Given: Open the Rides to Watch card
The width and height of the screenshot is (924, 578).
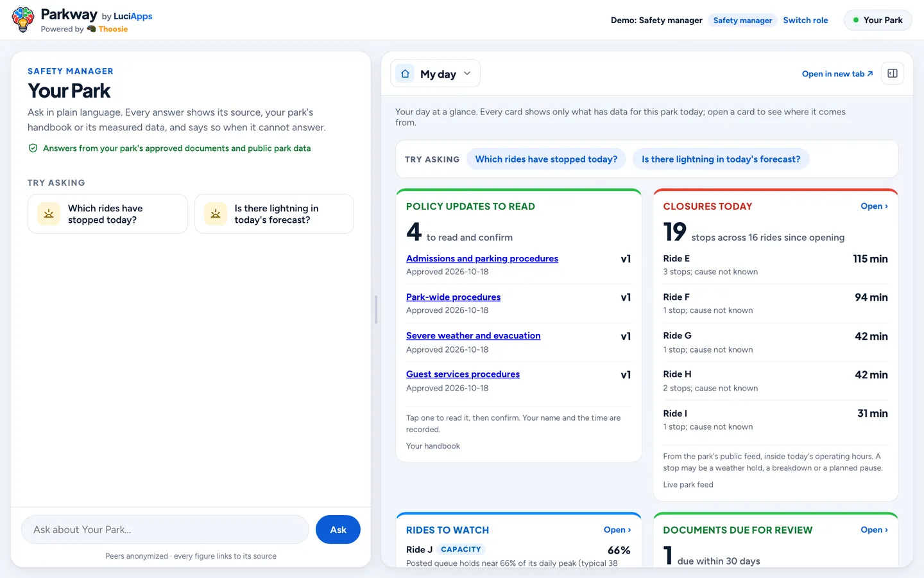Looking at the screenshot, I should tap(617, 530).
